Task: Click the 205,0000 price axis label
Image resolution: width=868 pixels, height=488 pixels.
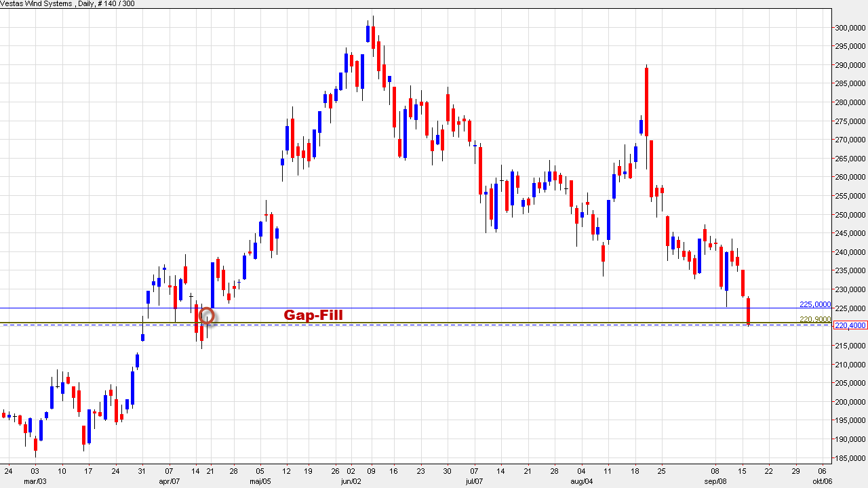Action: click(851, 383)
